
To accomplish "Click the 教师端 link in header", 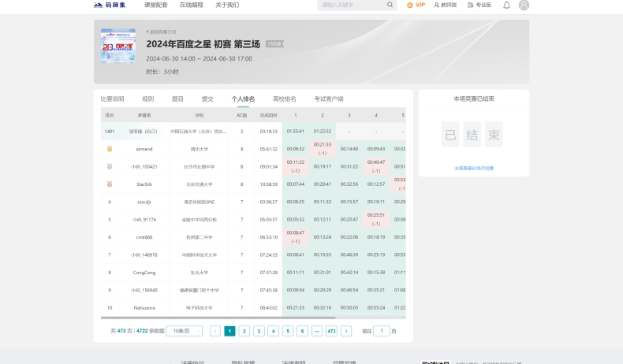I will point(446,5).
